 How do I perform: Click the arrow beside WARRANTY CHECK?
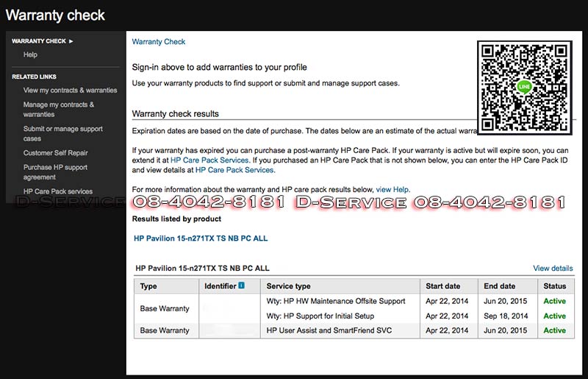pos(71,41)
